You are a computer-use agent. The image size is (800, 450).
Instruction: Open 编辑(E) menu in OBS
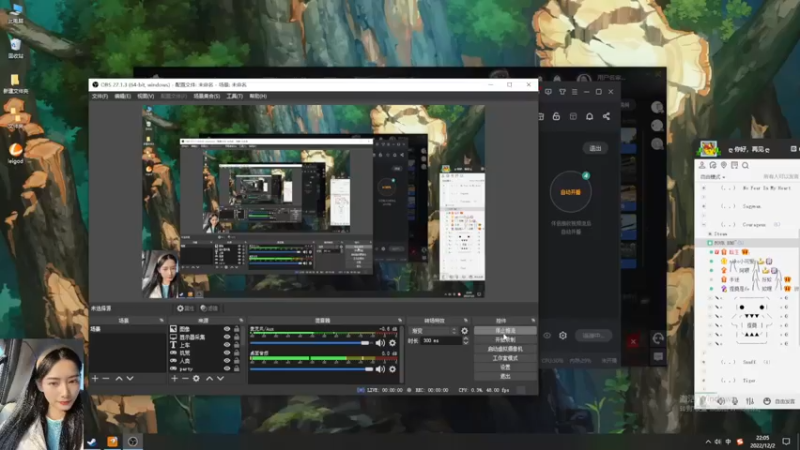[122, 96]
